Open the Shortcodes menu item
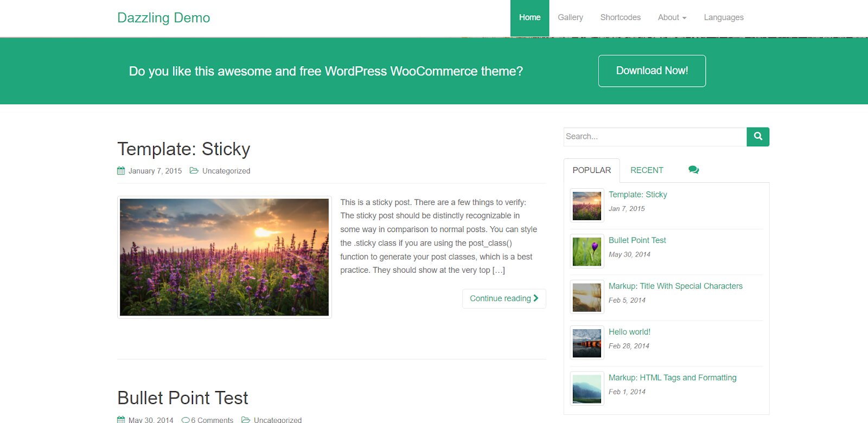The width and height of the screenshot is (868, 423). (620, 17)
